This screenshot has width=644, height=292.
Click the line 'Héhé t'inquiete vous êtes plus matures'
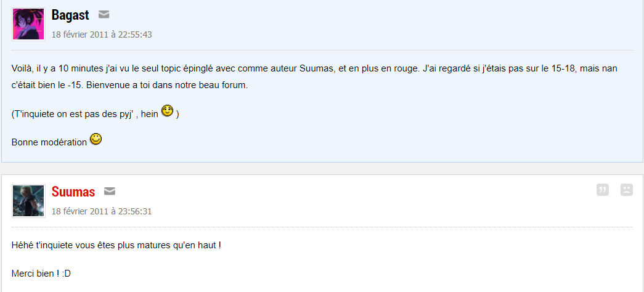[116, 246]
